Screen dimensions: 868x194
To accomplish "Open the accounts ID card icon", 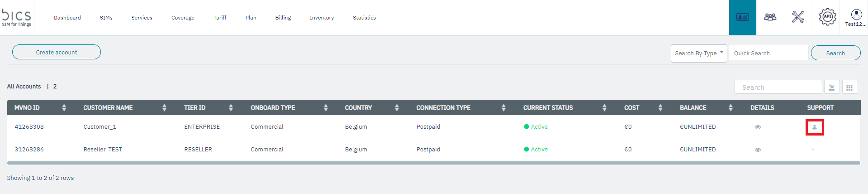I will coord(742,17).
